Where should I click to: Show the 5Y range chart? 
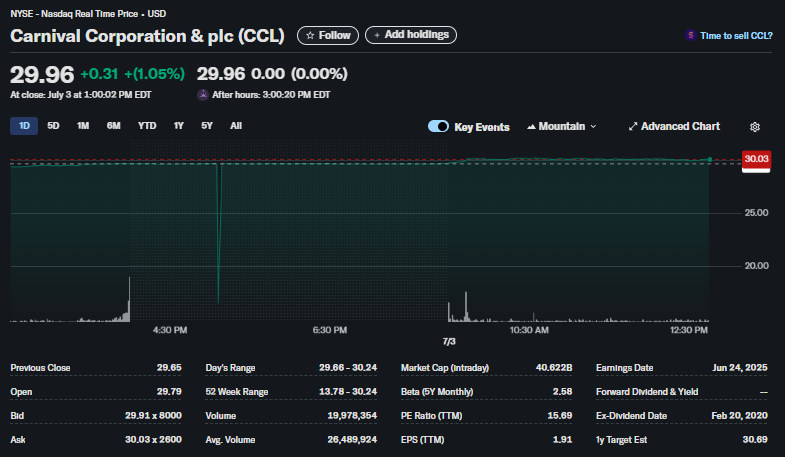tap(207, 126)
